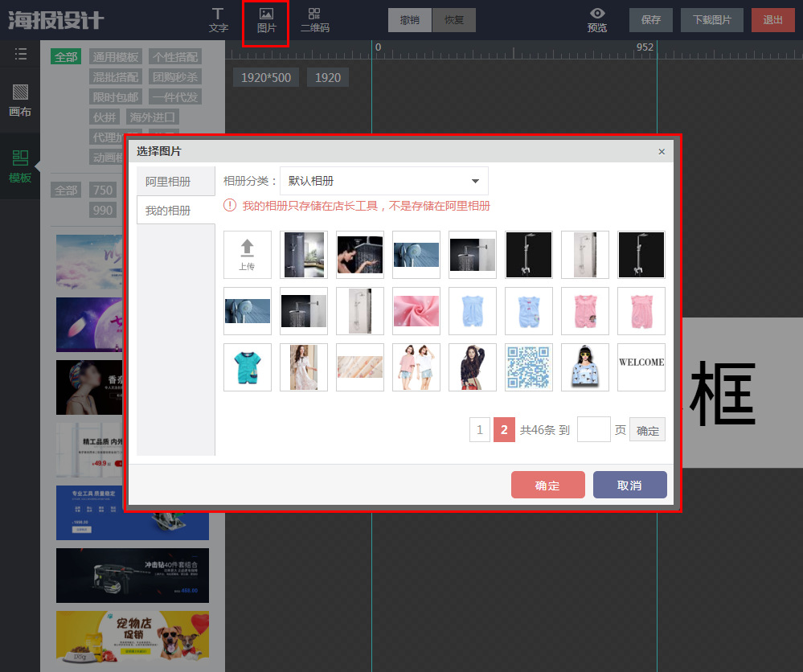Choose the 宠物店促销 pet shop template
Image resolution: width=803 pixels, height=672 pixels.
[133, 638]
